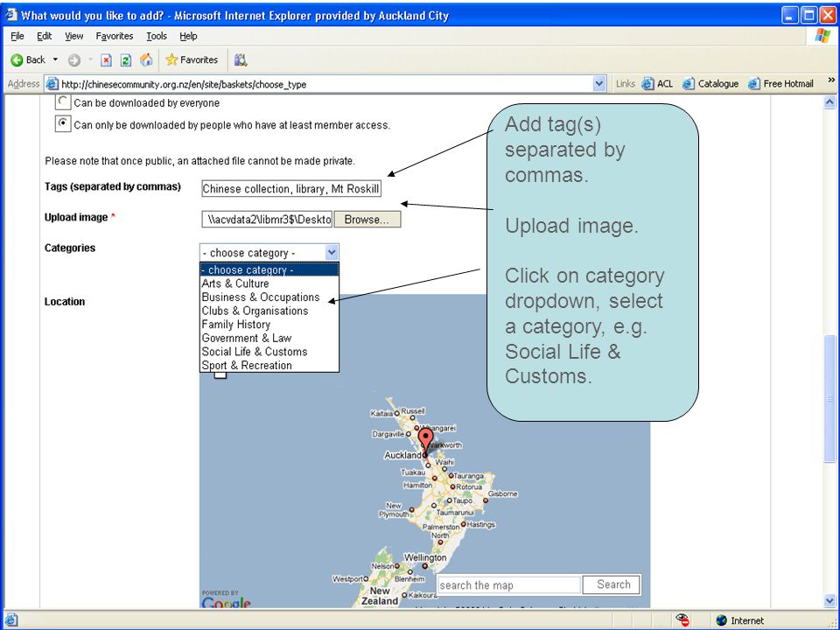Go back with the Back button
840x630 pixels.
[28, 60]
